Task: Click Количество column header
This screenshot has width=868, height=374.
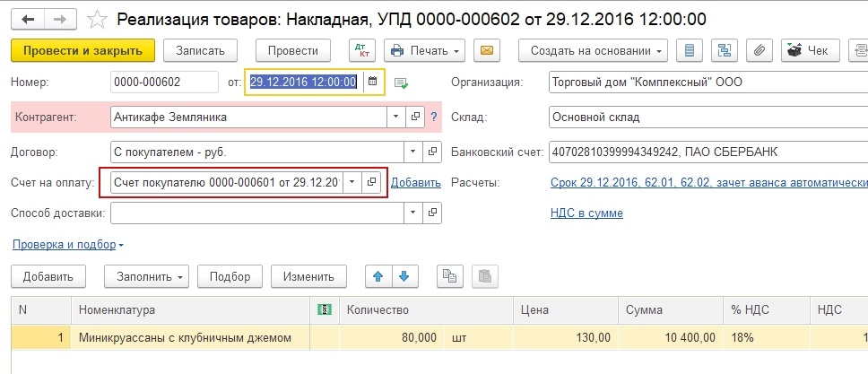Action: pos(426,310)
